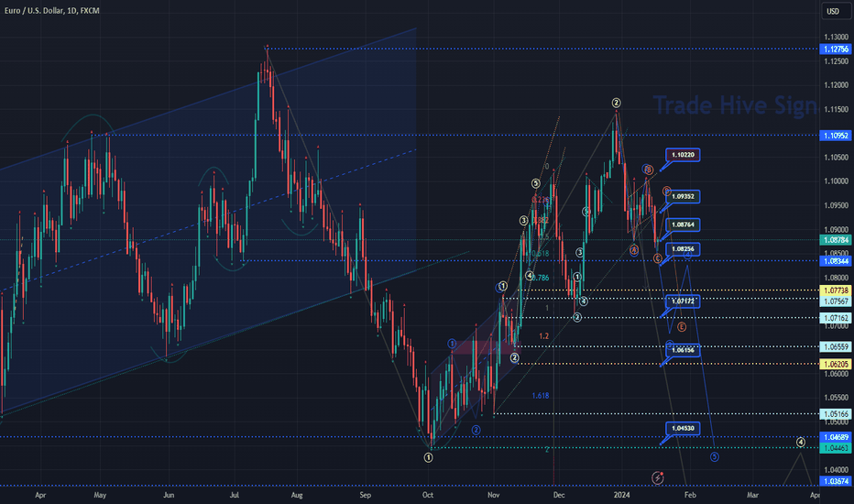Click the 2024 label on time axis
854x504 pixels.
point(621,495)
